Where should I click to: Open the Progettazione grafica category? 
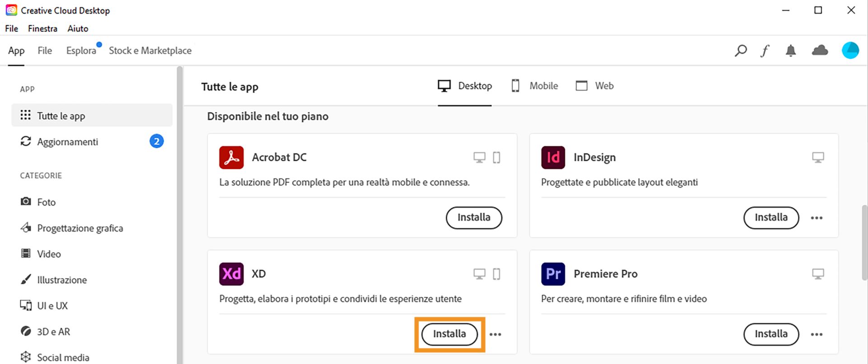point(71,228)
